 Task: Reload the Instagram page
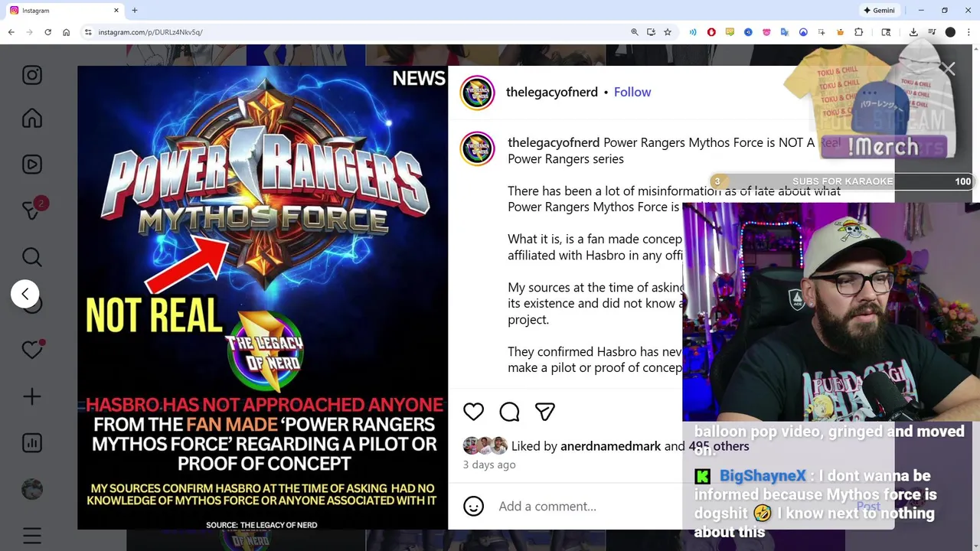click(47, 32)
